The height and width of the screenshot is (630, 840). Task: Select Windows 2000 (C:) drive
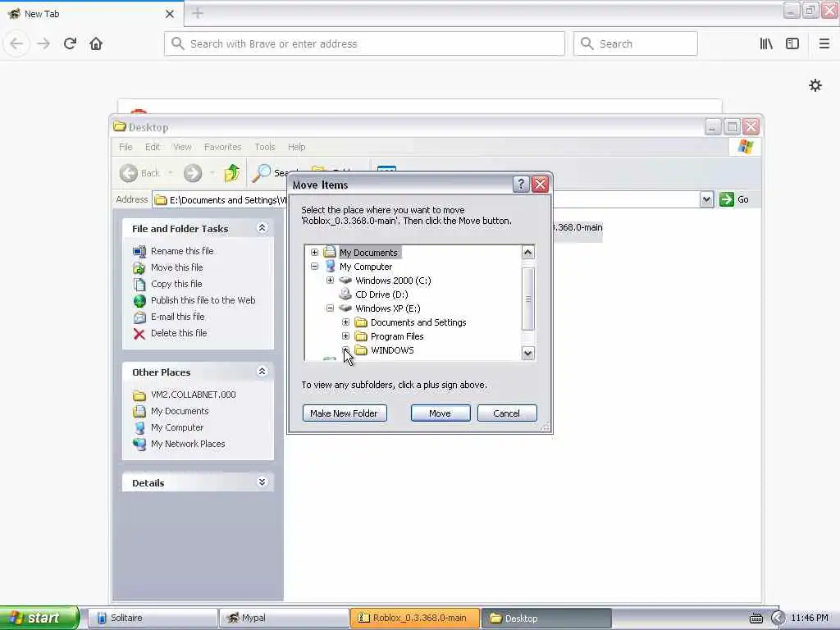click(x=393, y=281)
